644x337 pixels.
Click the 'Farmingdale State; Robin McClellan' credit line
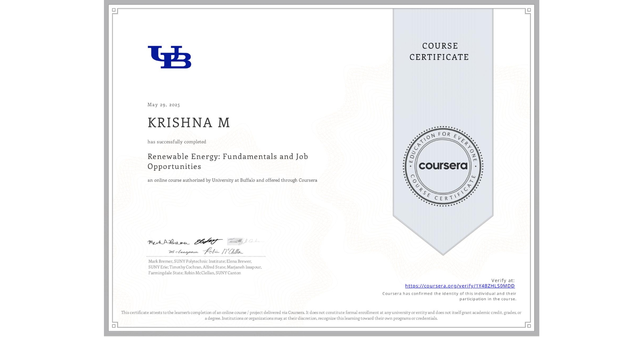(x=194, y=273)
